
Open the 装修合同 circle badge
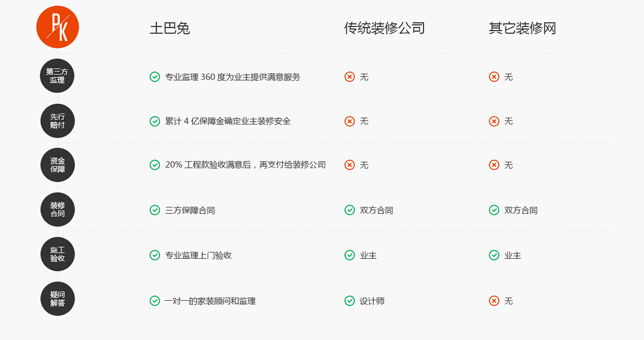[x=57, y=210]
